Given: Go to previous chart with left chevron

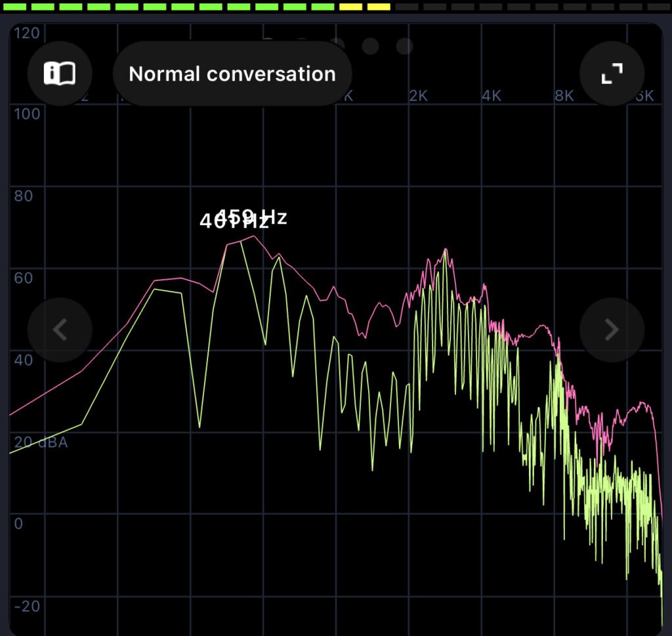Looking at the screenshot, I should pos(60,329).
